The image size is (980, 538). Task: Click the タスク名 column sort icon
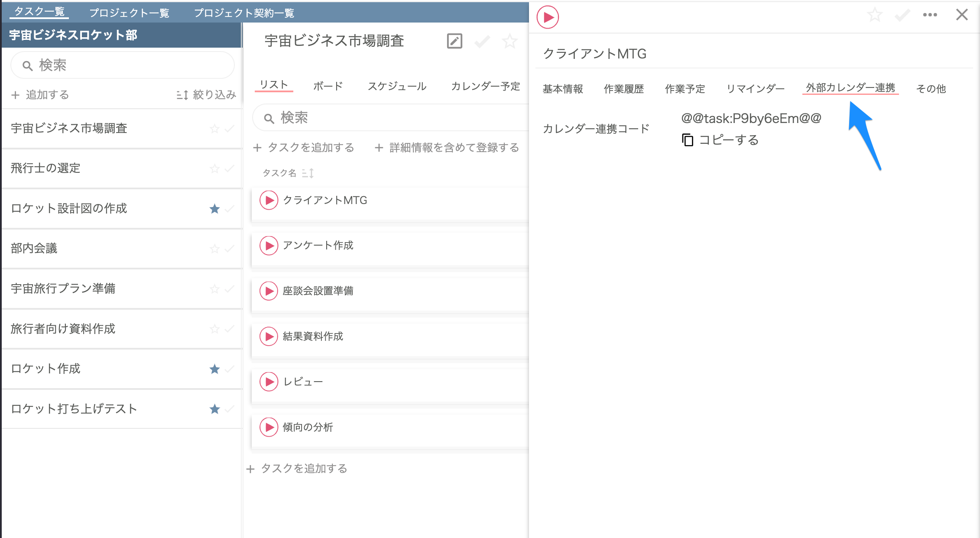(308, 173)
